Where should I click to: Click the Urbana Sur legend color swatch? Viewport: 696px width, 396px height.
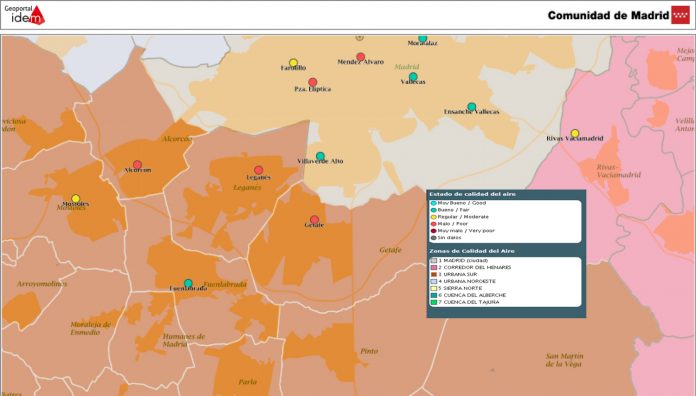[x=434, y=274]
